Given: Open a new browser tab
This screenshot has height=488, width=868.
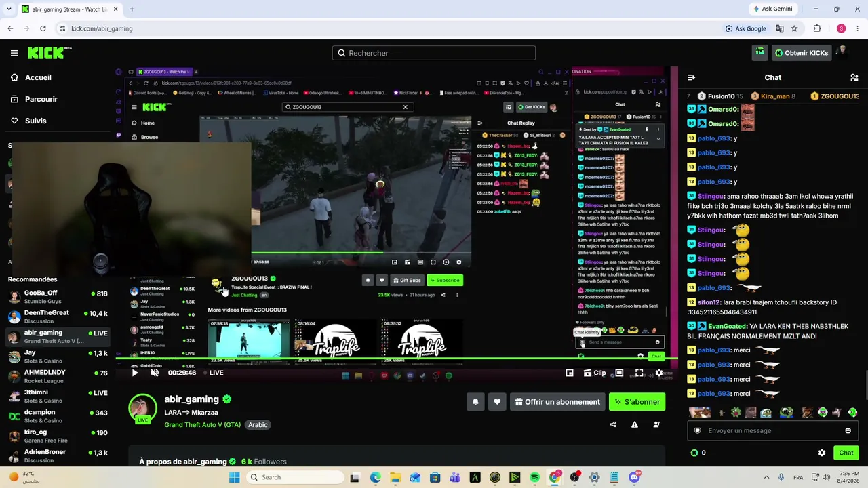Looking at the screenshot, I should click(x=132, y=9).
